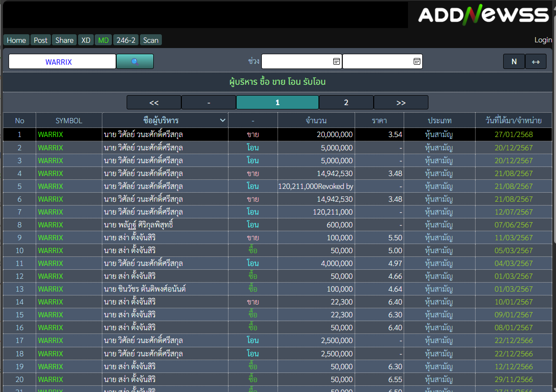Click date 07/06/2567
Viewport: 556px width, 392px height.
click(514, 225)
